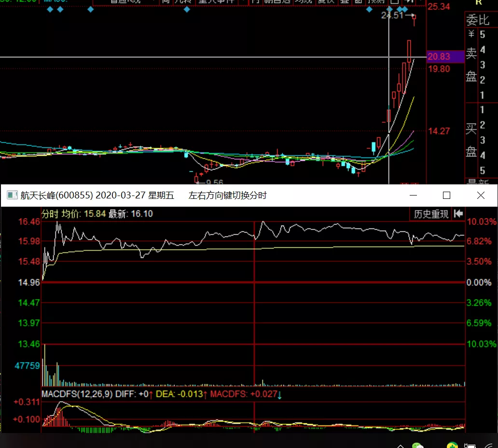
Task: Maximize the 航天长峰 intraday window
Action: click(x=446, y=196)
